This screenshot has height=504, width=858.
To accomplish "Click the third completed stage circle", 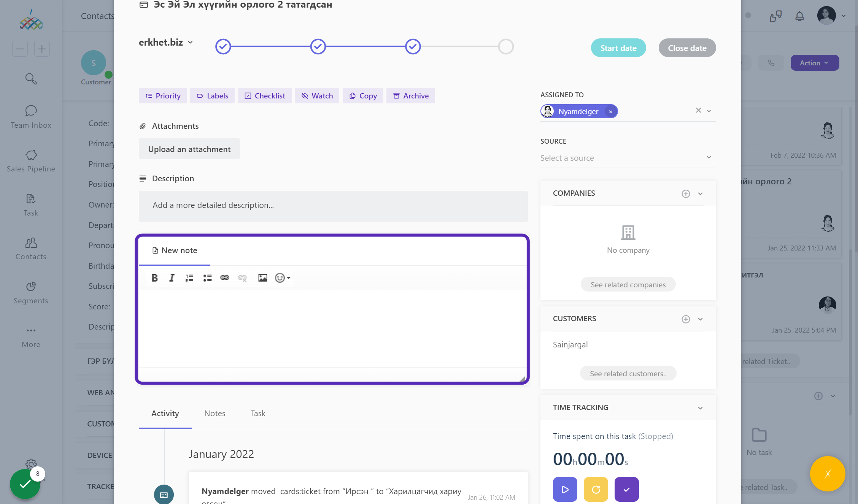I will click(x=413, y=46).
